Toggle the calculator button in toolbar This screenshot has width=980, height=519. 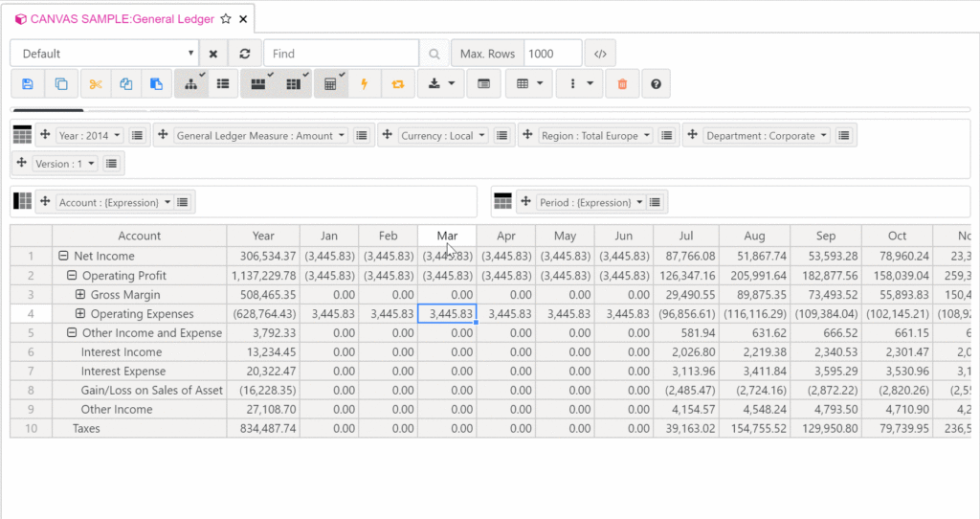330,84
